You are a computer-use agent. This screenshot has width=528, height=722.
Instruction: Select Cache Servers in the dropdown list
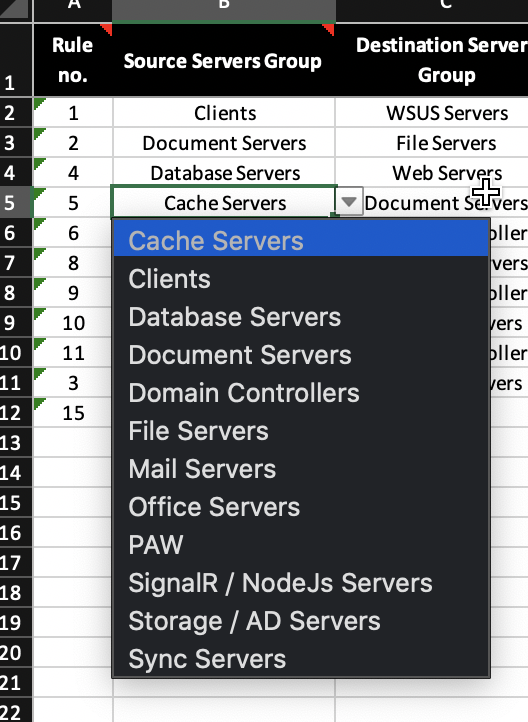click(301, 240)
